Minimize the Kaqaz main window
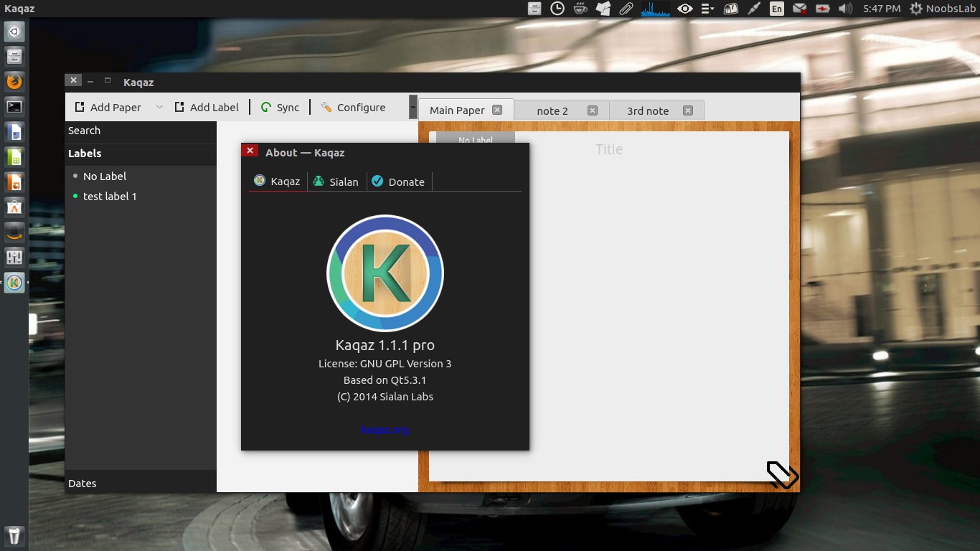Screen dimensions: 980x551 pyautogui.click(x=90, y=81)
